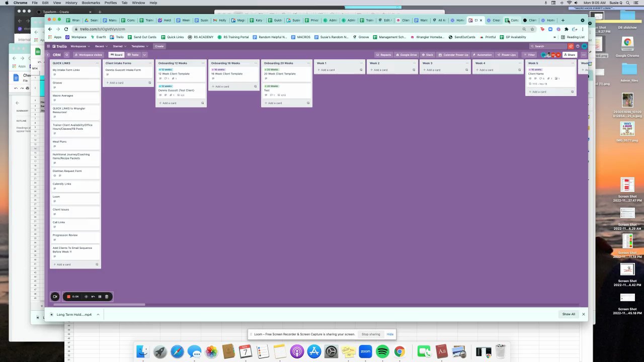644x362 pixels.
Task: Open the App Store from the dock
Action: (x=314, y=351)
